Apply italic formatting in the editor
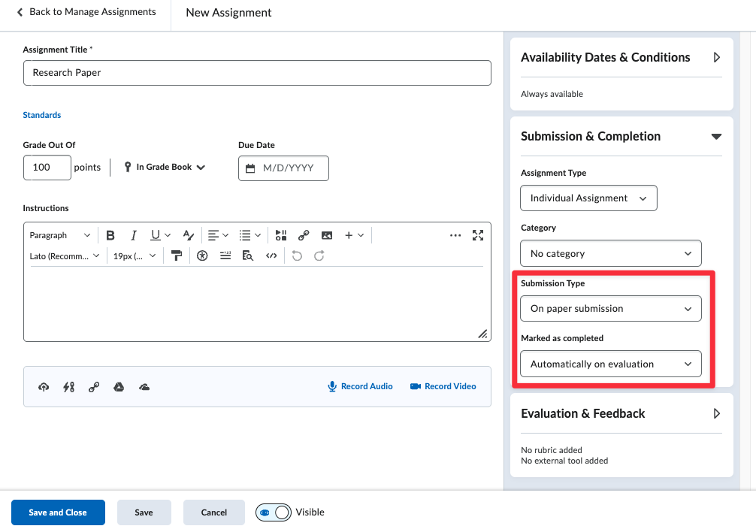This screenshot has height=532, width=756. (133, 235)
